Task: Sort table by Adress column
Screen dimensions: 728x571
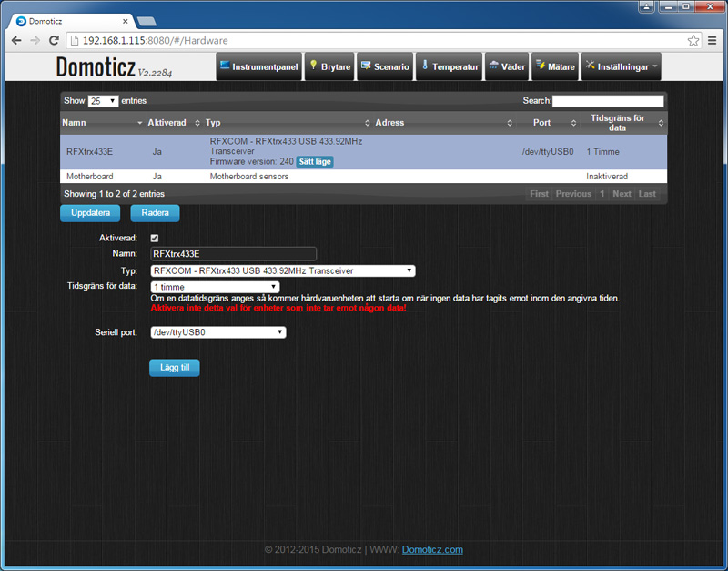Action: click(443, 123)
